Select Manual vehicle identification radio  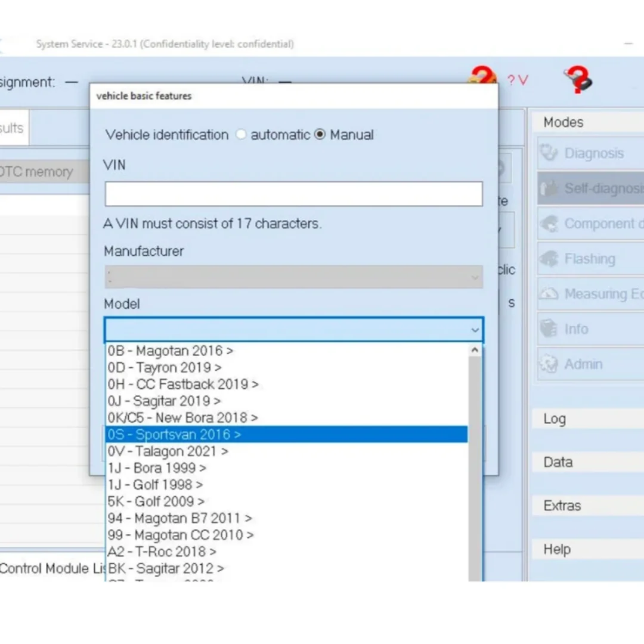pyautogui.click(x=320, y=134)
